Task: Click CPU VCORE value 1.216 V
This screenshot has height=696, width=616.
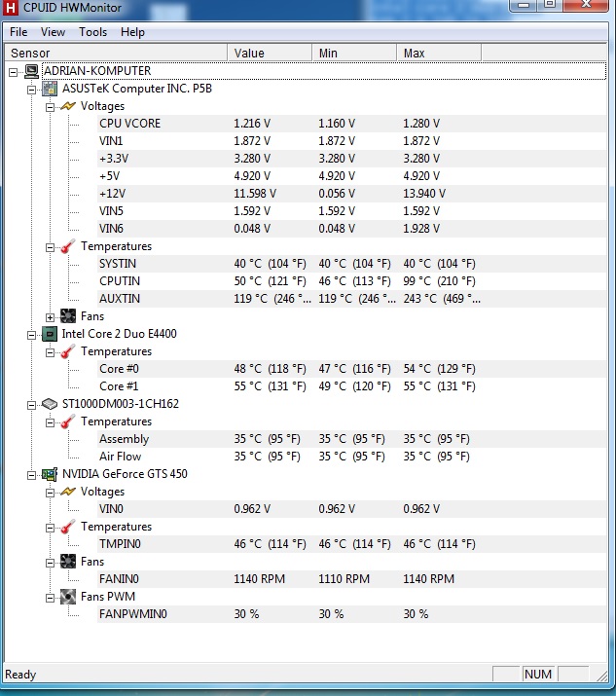Action: pyautogui.click(x=252, y=124)
